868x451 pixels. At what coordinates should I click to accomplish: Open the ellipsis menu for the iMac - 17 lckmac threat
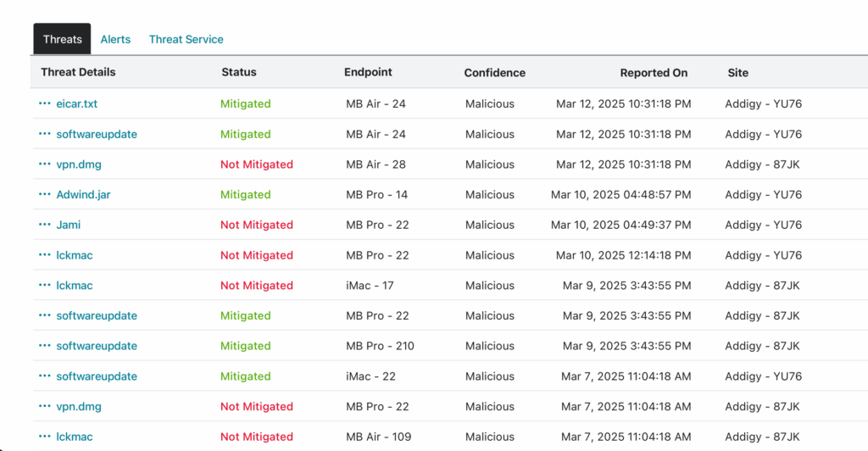click(x=45, y=285)
